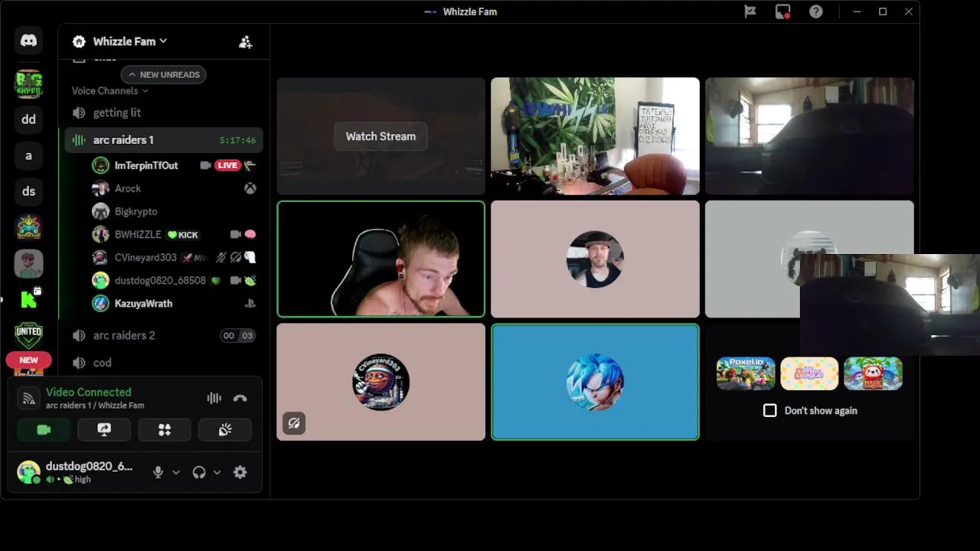Share your screen button
This screenshot has width=980, height=551.
pos(104,430)
